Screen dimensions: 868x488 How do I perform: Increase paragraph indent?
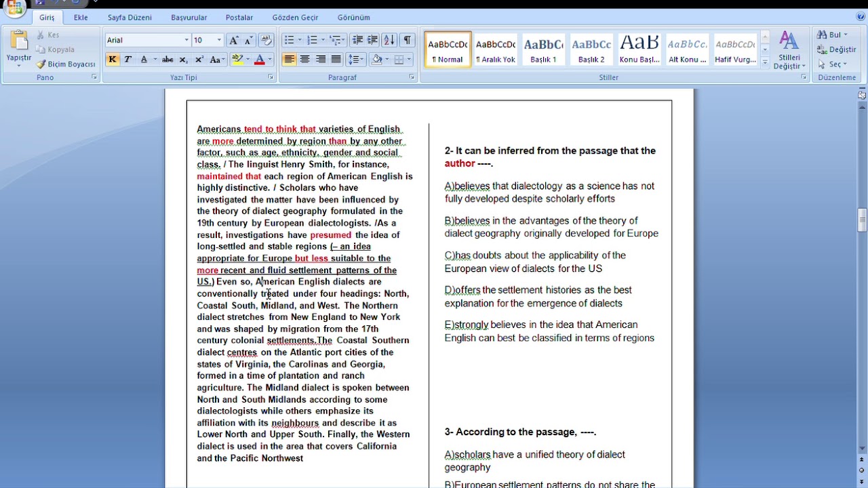(372, 40)
